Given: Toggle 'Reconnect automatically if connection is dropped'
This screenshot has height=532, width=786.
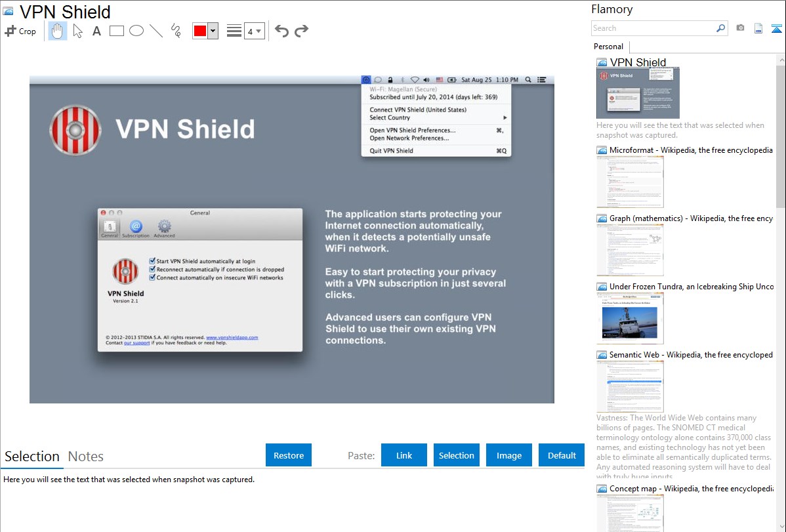Looking at the screenshot, I should coord(152,269).
